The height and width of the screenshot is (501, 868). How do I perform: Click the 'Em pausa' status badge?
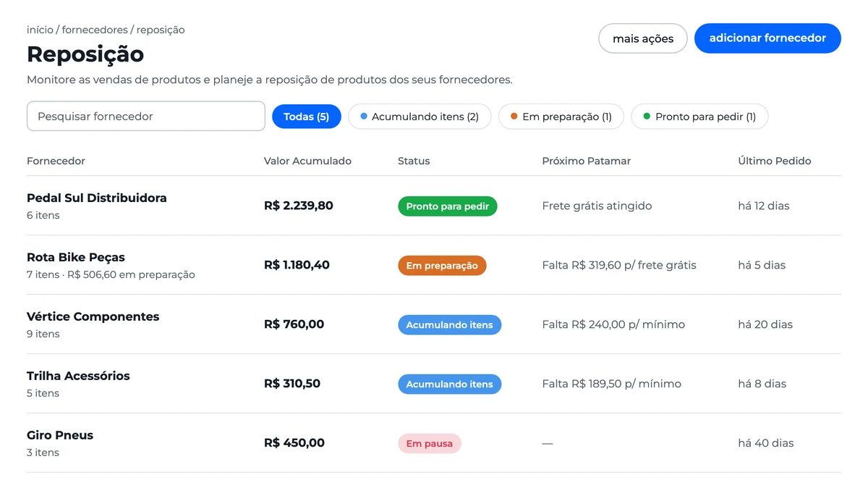coord(430,444)
